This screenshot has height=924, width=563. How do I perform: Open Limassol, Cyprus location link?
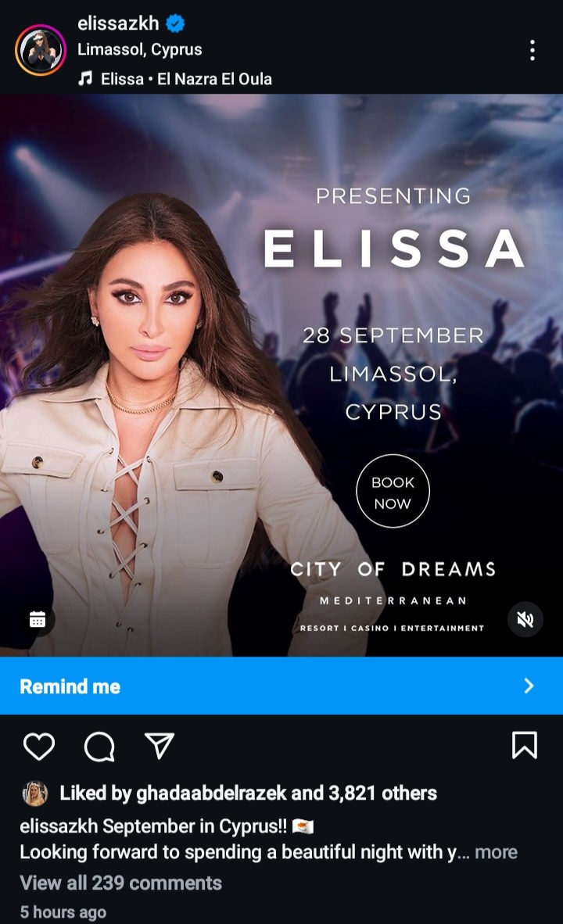coord(140,49)
